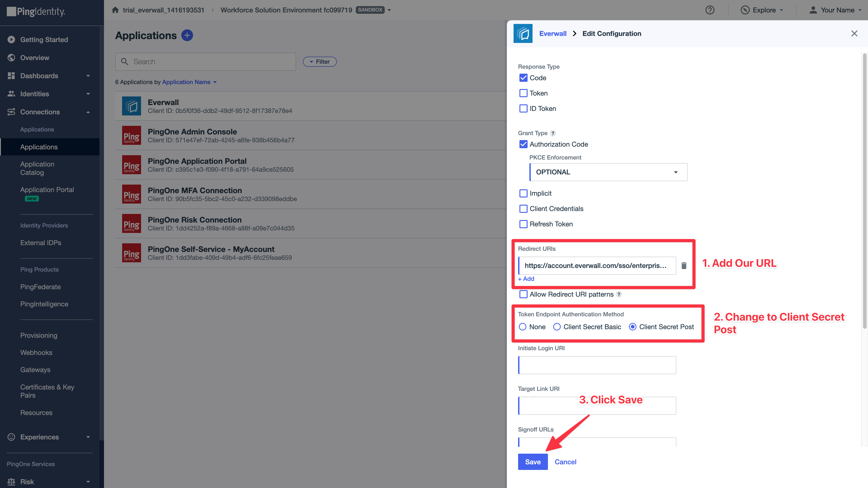Image resolution: width=868 pixels, height=488 pixels.
Task: Click the user profile icon
Action: (x=813, y=10)
